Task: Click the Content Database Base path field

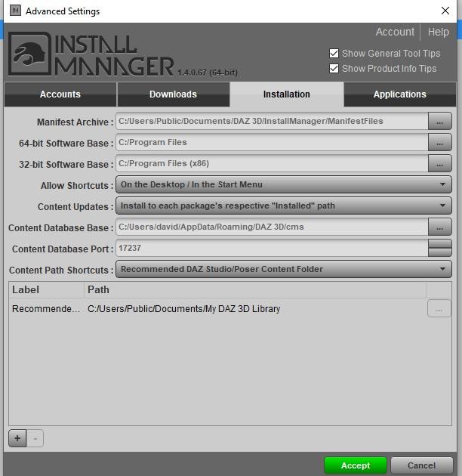Action: 272,227
